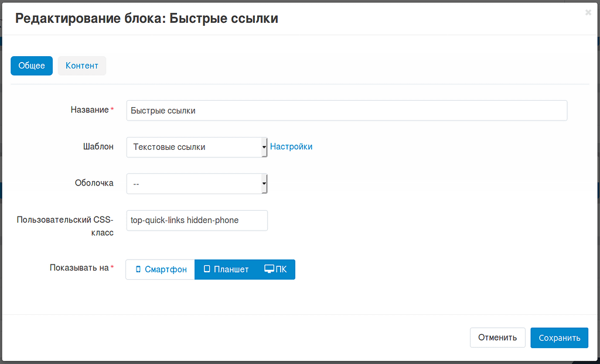
Task: Click the smartphone icon in Смартфон button
Action: [x=138, y=270]
